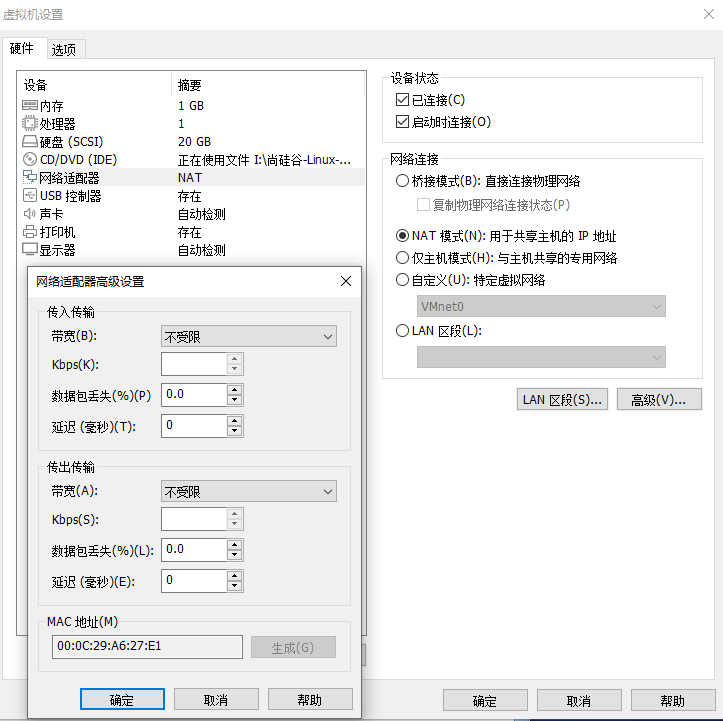The width and height of the screenshot is (723, 721).
Task: Click 帮助 in the advanced settings dialog
Action: [x=310, y=699]
